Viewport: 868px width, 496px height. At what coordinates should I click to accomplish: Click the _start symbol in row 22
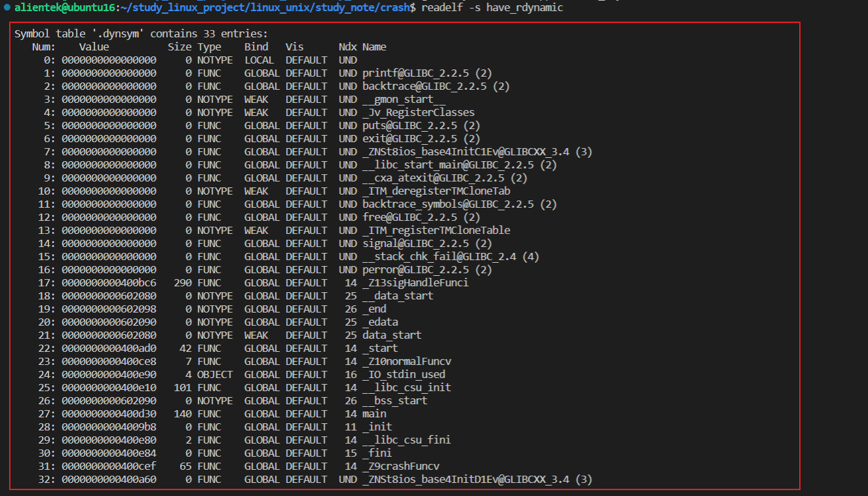tap(380, 348)
